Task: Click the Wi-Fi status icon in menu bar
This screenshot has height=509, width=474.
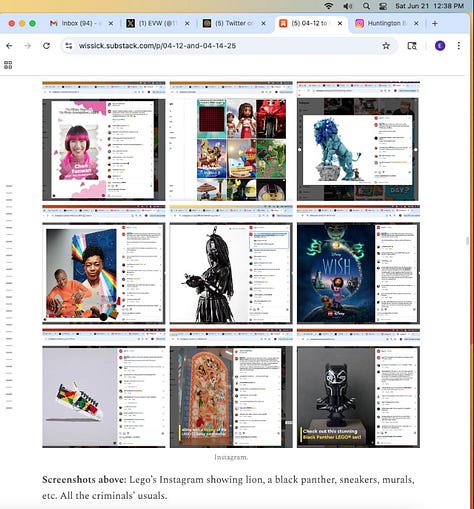Action: 329,6
